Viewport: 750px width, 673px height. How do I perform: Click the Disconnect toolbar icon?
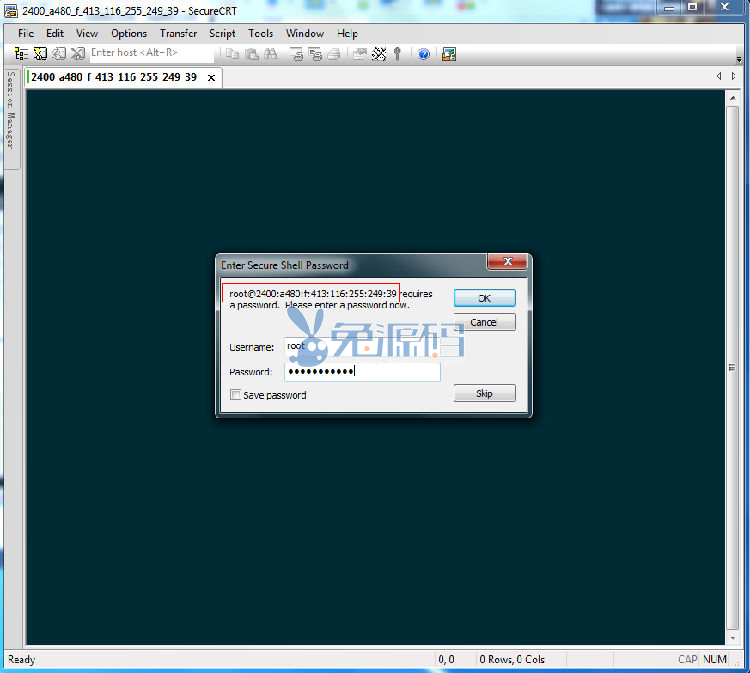[x=77, y=54]
